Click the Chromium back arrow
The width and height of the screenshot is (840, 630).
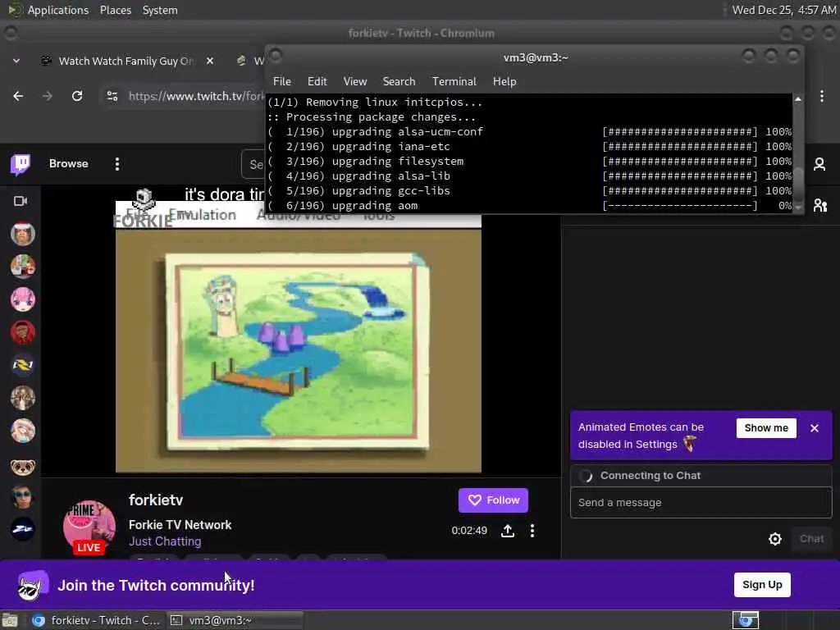[x=18, y=96]
